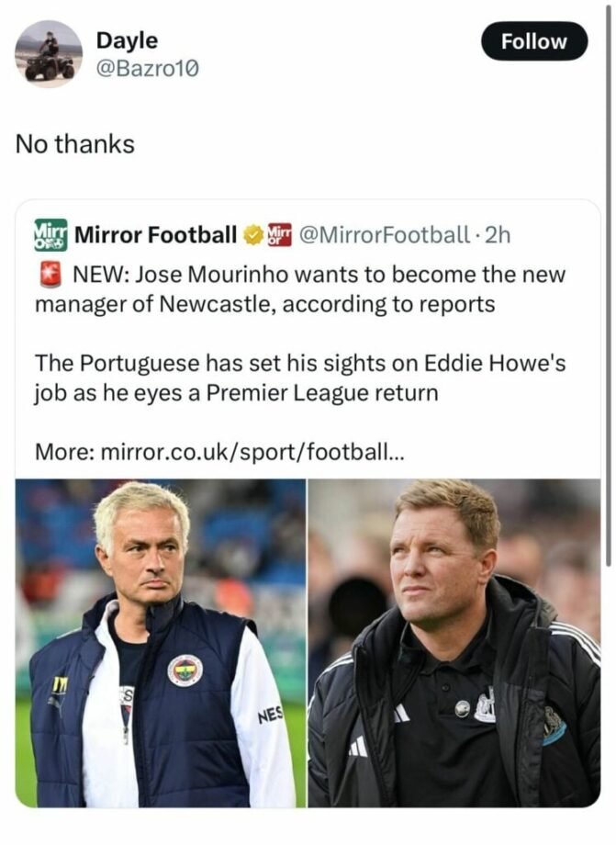Viewport: 616px width, 845px height.
Task: Click Dayle's quad bike profile avatar
Action: point(49,53)
